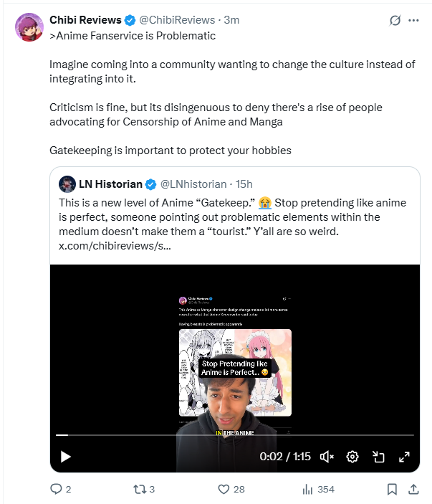Like the tweet with heart icon
432x504 pixels.
224,489
